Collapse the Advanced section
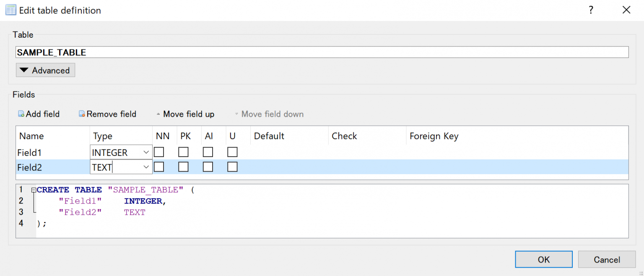644x276 pixels. (45, 70)
